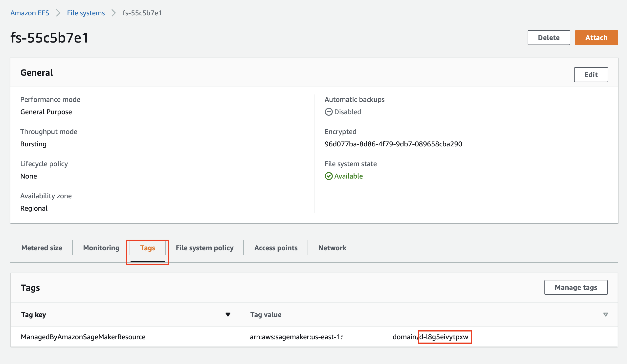Click the ManagedByAmazonSageMakerResource tag key cell
This screenshot has height=364, width=627.
pyautogui.click(x=83, y=337)
